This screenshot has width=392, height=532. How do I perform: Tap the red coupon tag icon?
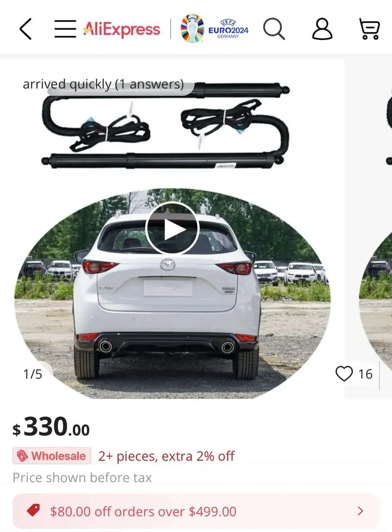coord(33,510)
